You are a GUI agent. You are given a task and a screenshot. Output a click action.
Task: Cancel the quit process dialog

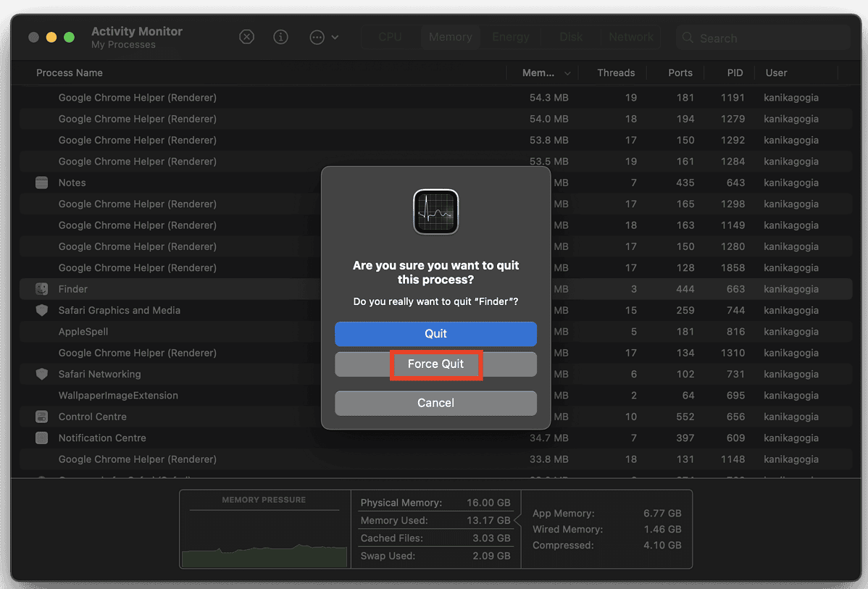coord(435,403)
